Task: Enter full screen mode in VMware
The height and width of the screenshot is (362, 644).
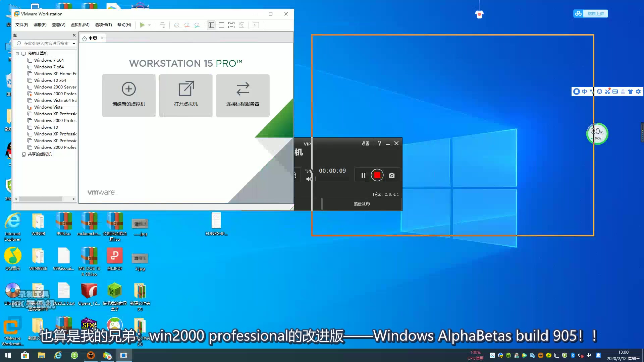Action: [x=231, y=25]
